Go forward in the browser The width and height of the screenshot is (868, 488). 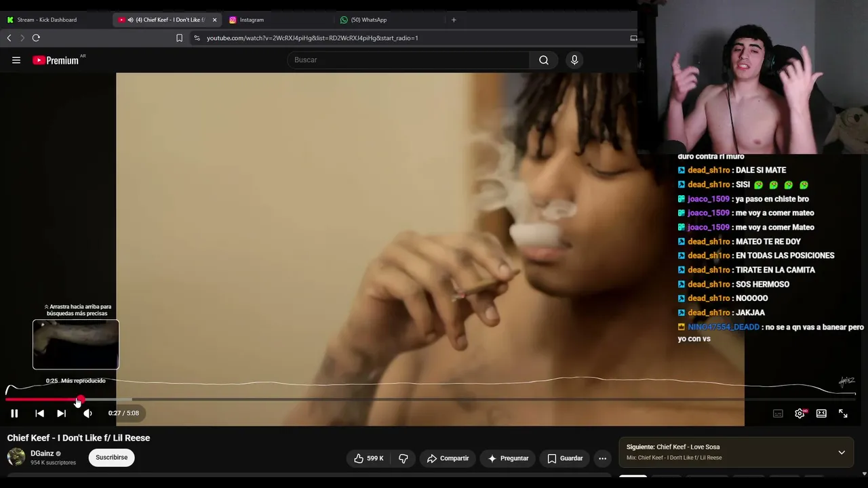click(22, 38)
